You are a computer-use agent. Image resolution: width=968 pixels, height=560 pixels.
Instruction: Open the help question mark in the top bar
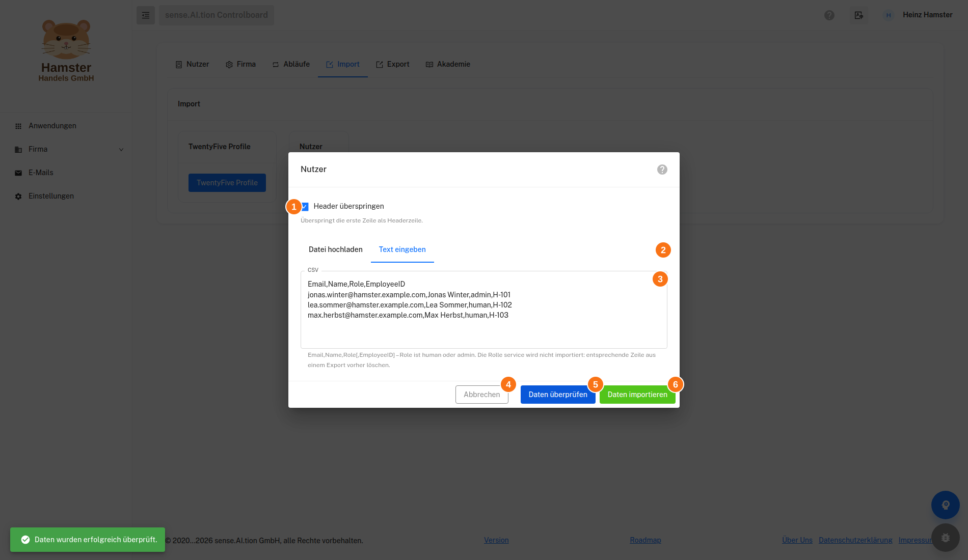829,15
